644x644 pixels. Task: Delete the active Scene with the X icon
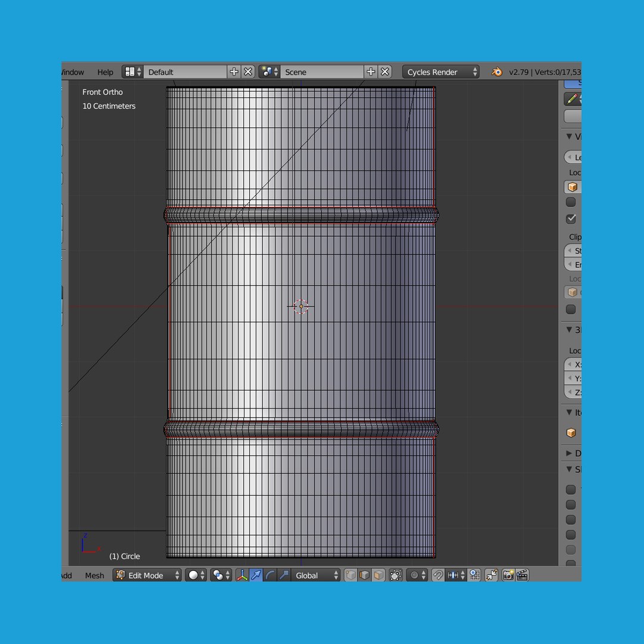(385, 72)
